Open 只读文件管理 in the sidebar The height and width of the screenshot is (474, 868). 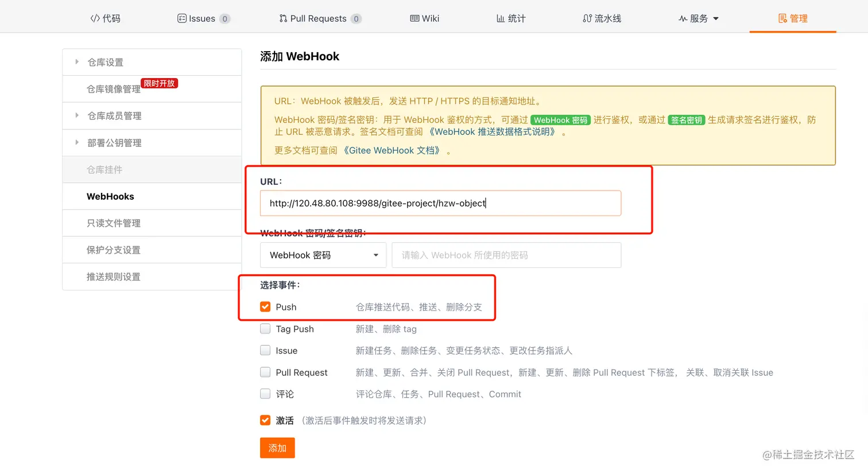click(152, 223)
